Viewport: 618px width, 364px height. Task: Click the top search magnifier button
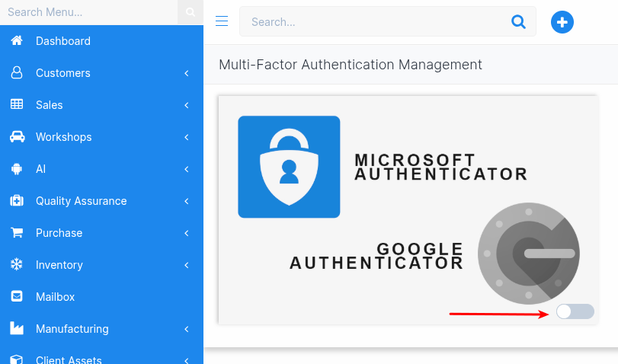[x=518, y=22]
